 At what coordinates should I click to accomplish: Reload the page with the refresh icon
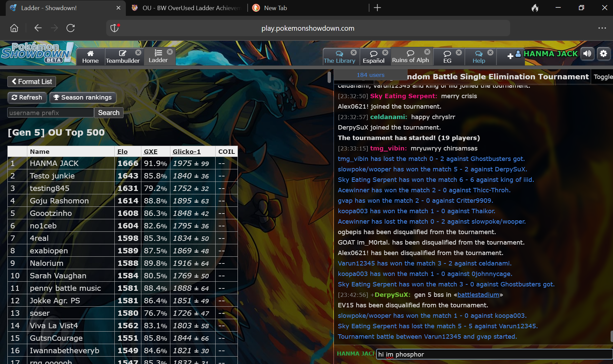[x=71, y=28]
